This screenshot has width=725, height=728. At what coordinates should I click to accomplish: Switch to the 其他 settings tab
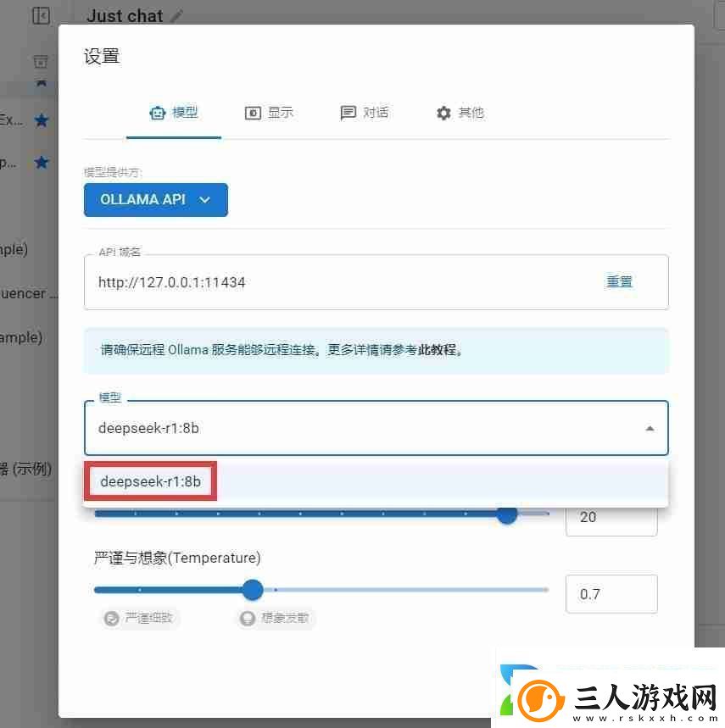(460, 113)
